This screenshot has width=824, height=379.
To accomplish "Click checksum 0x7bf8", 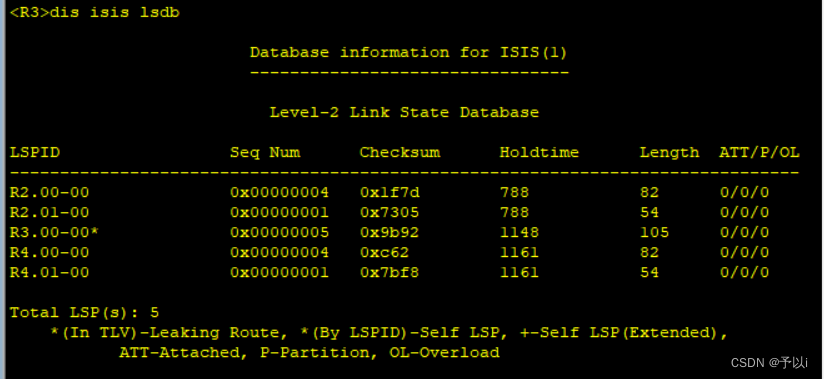I will (389, 273).
